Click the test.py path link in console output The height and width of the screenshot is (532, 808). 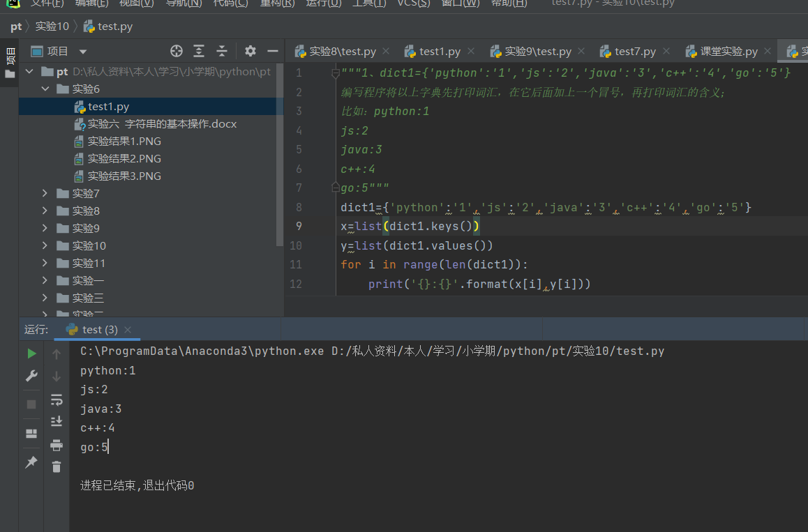(497, 351)
